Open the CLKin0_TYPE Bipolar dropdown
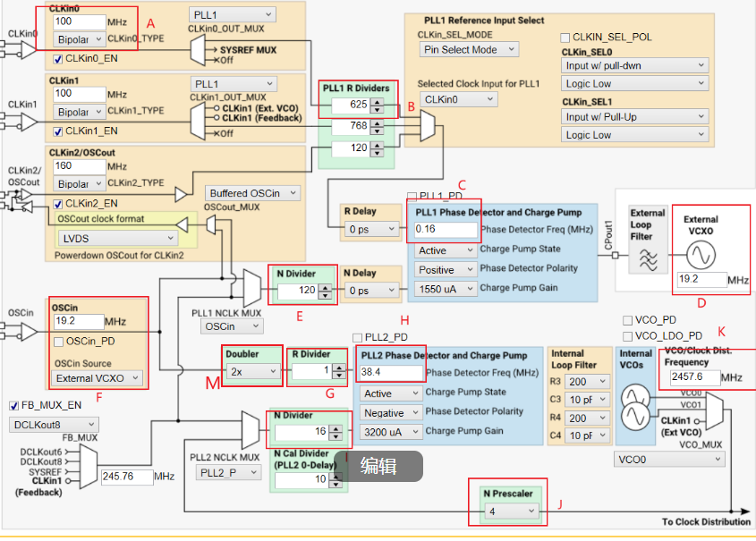 (x=79, y=39)
